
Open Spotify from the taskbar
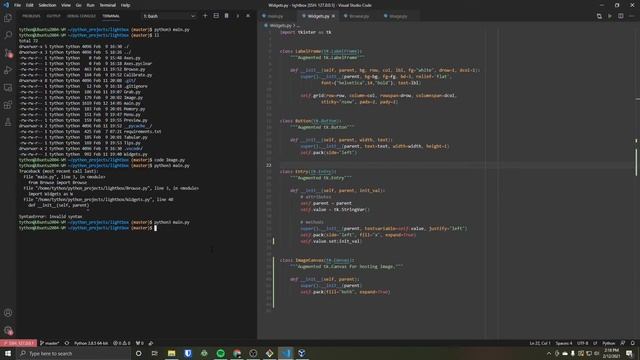click(220, 353)
